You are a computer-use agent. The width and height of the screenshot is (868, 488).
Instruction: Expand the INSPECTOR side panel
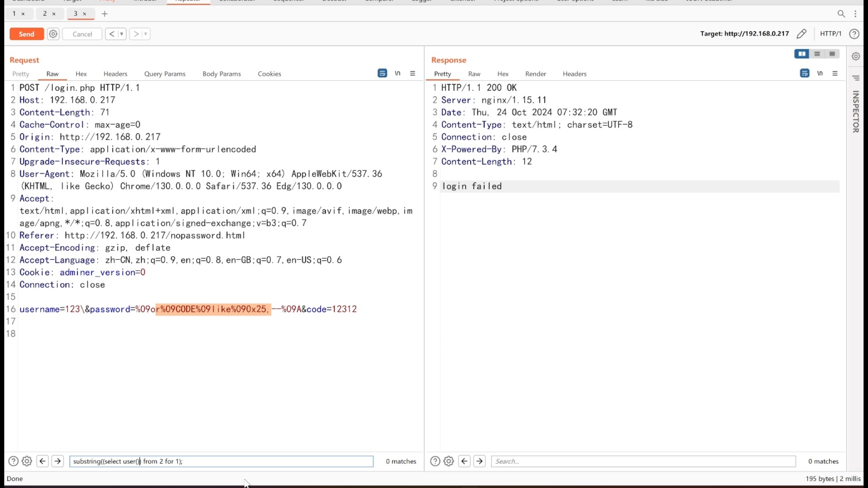click(856, 112)
